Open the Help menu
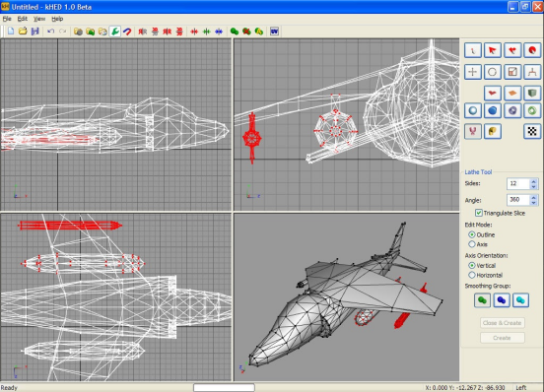The width and height of the screenshot is (544, 392). tap(57, 19)
